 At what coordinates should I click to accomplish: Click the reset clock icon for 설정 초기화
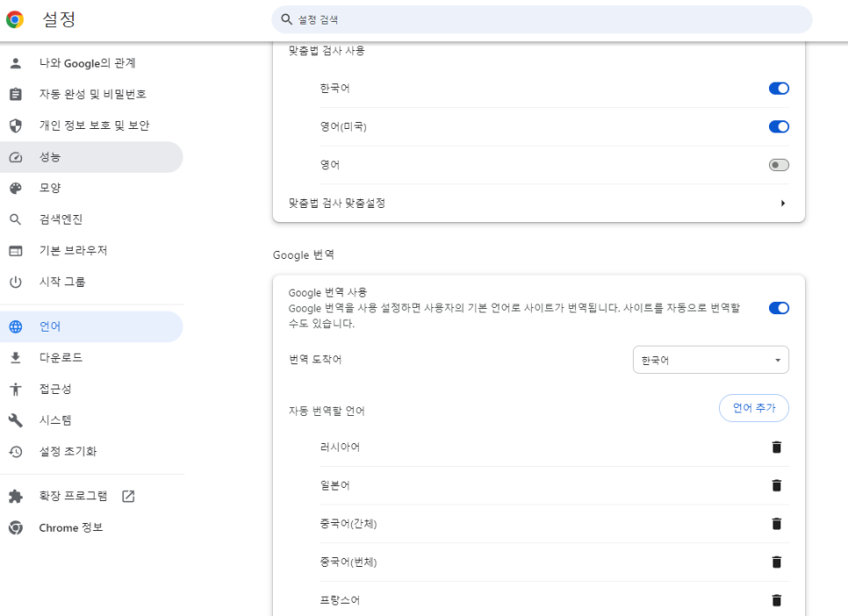16,452
